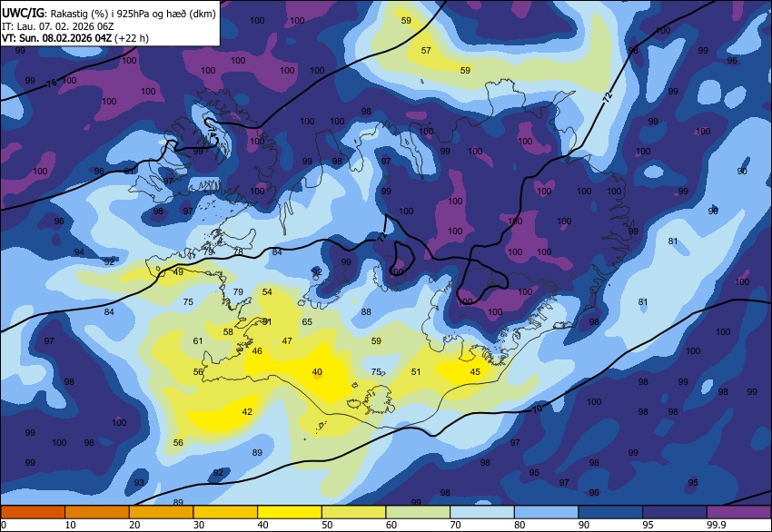
Task: Click the humidity value '93' on the map
Action: point(139,482)
